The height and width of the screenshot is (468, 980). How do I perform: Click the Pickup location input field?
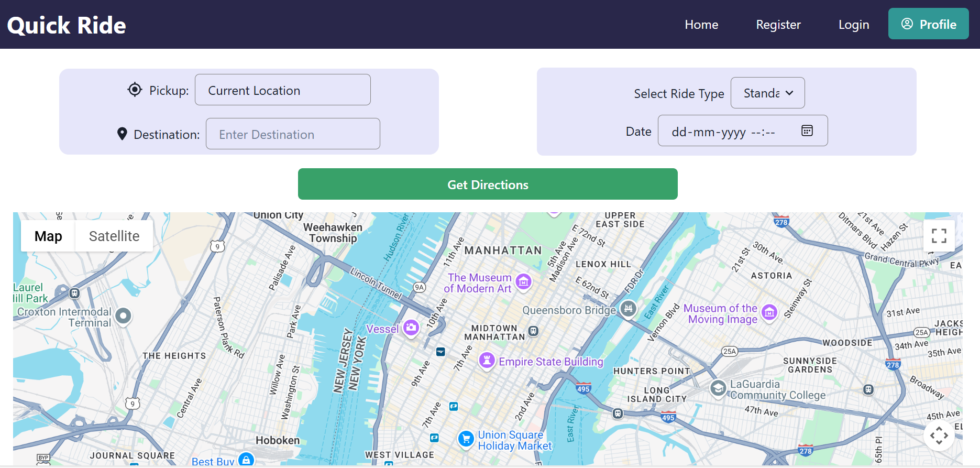tap(283, 90)
